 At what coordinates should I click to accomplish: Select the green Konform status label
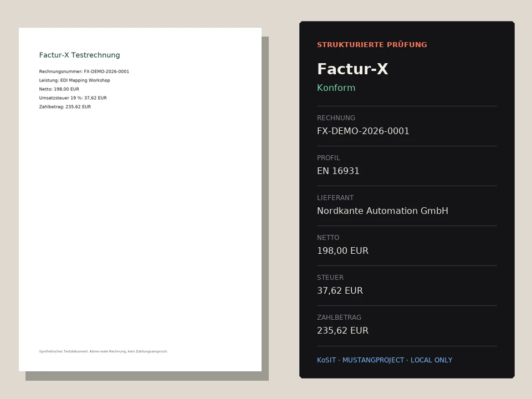(336, 88)
